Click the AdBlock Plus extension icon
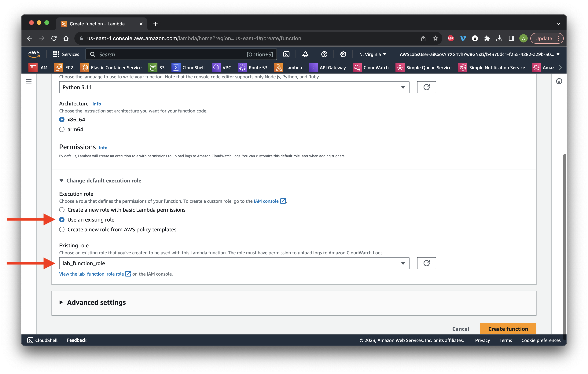Screen dimensions: 588x374 click(x=450, y=38)
